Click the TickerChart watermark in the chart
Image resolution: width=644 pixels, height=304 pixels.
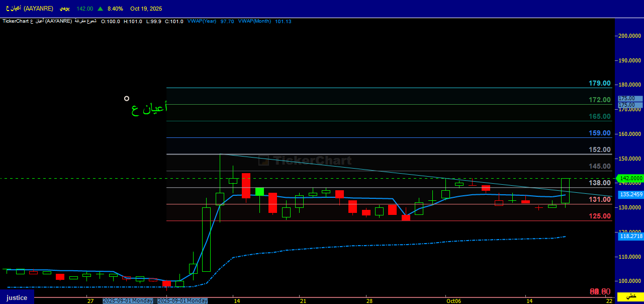[305, 161]
